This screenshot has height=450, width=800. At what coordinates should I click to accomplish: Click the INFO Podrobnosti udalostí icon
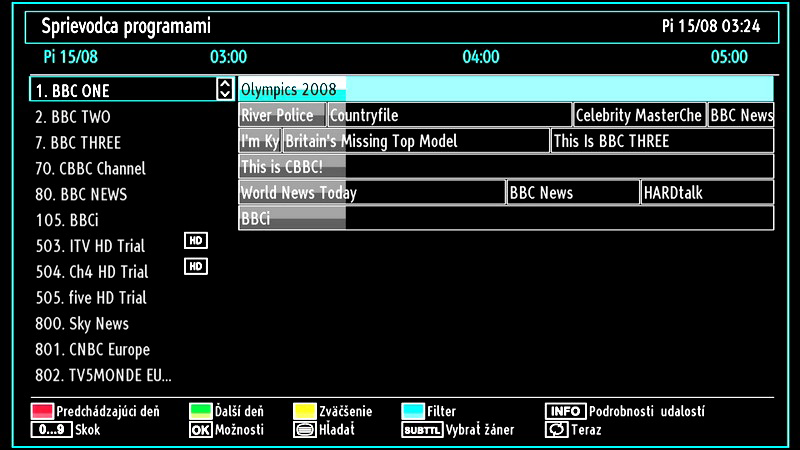click(x=565, y=411)
